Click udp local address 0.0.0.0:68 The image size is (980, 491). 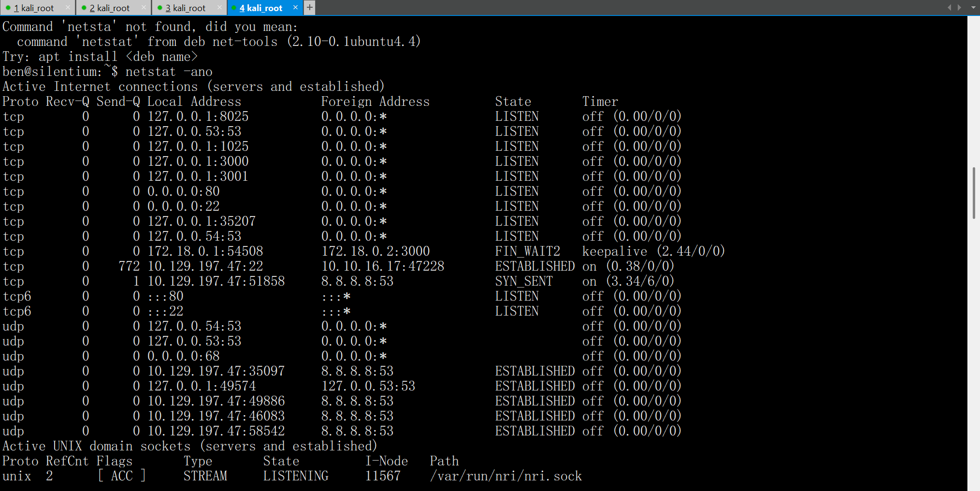pyautogui.click(x=183, y=356)
